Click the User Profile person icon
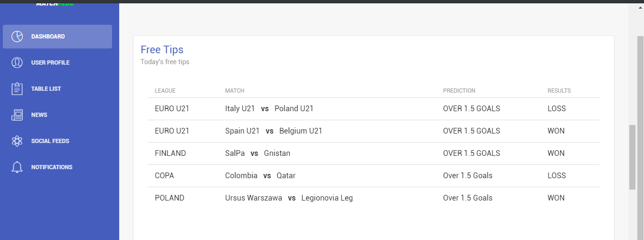Image resolution: width=644 pixels, height=240 pixels. [x=17, y=63]
